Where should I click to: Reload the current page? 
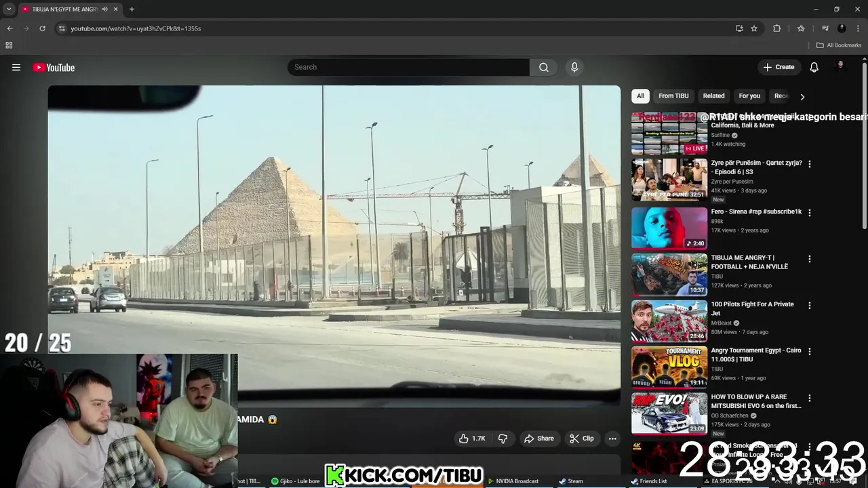[x=42, y=28]
